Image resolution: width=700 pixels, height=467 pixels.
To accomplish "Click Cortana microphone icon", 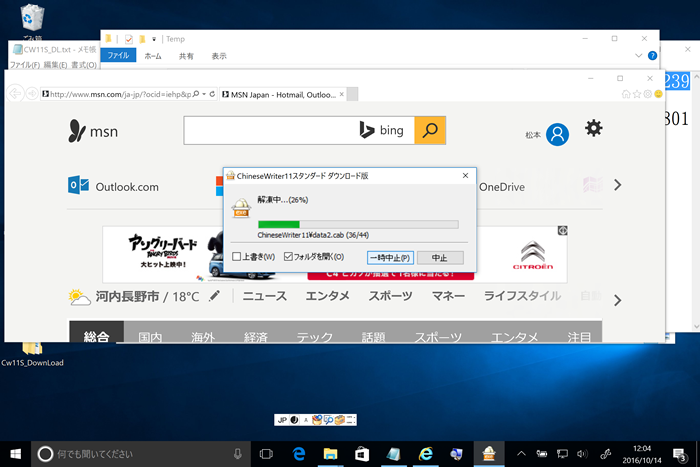I will coord(238,454).
